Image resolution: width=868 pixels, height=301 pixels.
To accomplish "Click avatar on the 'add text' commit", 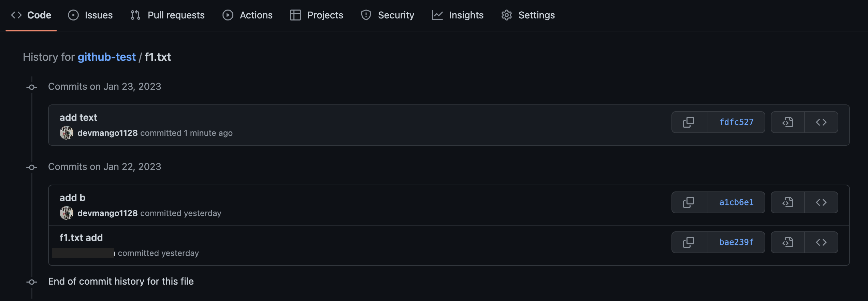I will tap(67, 133).
